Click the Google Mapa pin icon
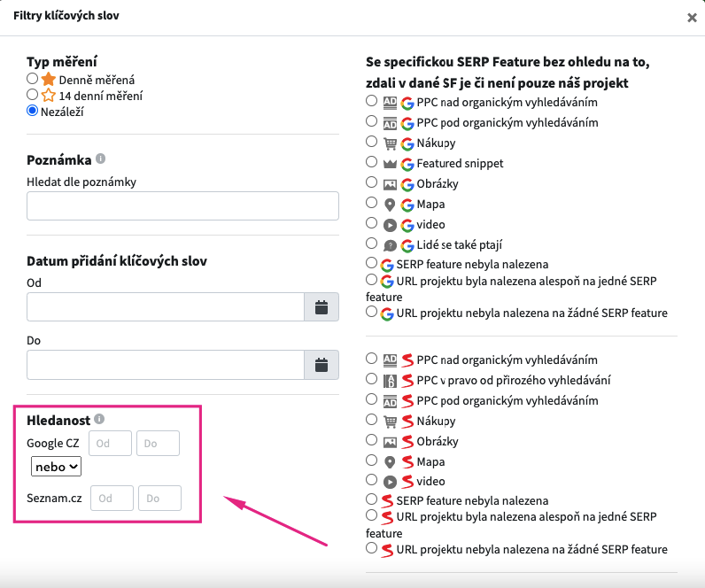This screenshot has width=705, height=588. [390, 205]
